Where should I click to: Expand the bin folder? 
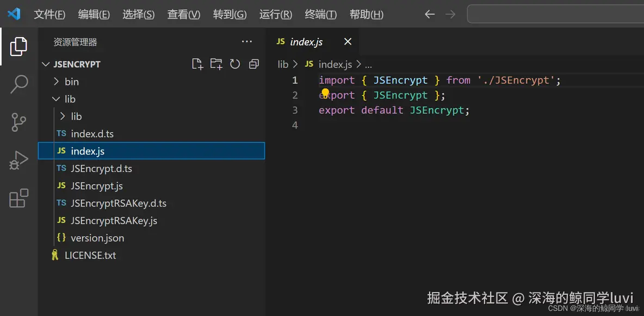[x=56, y=82]
